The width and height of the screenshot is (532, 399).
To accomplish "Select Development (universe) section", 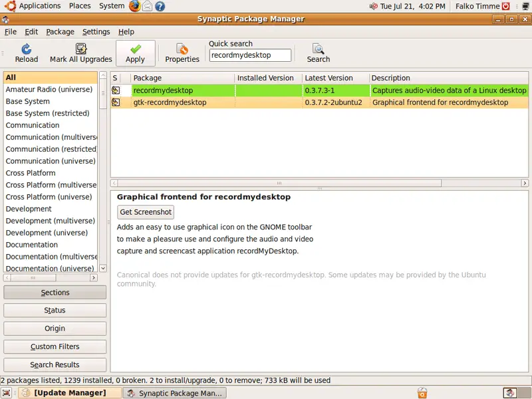I will pyautogui.click(x=51, y=232).
